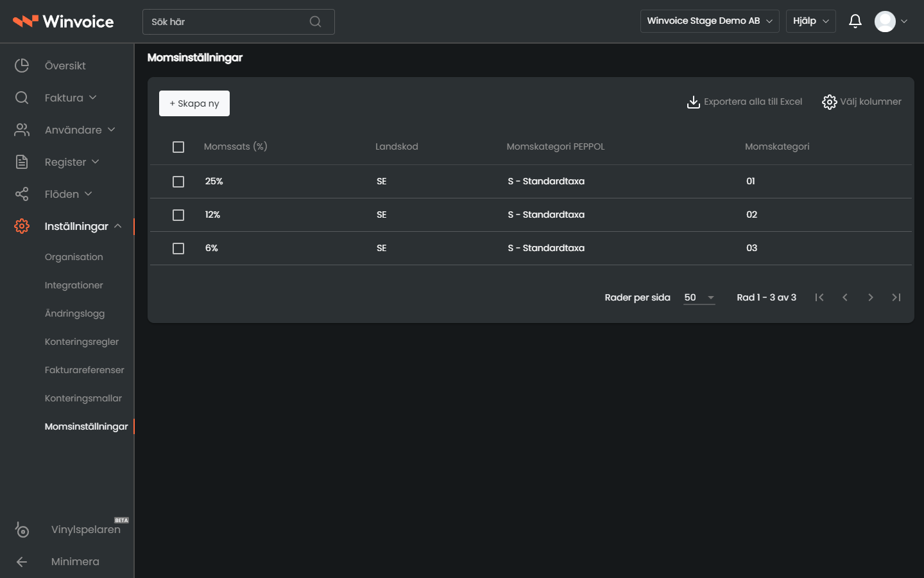Open Konteringsregler in sidebar

tap(81, 342)
